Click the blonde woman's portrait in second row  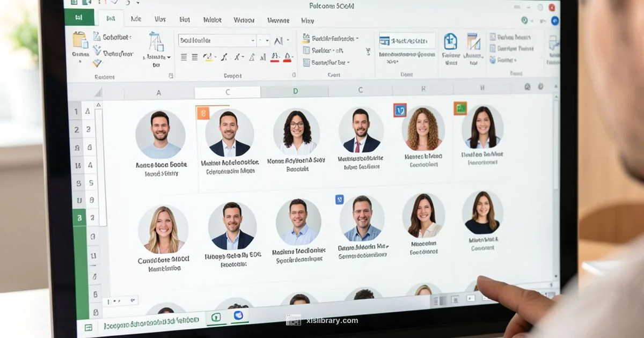163,230
